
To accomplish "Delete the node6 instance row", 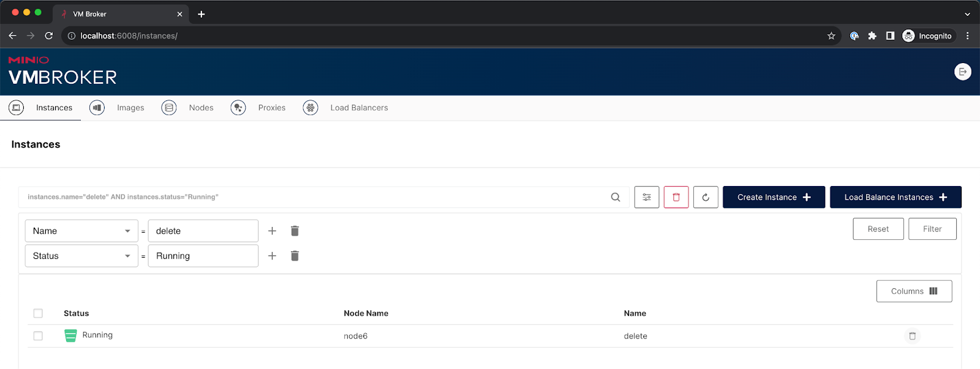I will [x=912, y=336].
